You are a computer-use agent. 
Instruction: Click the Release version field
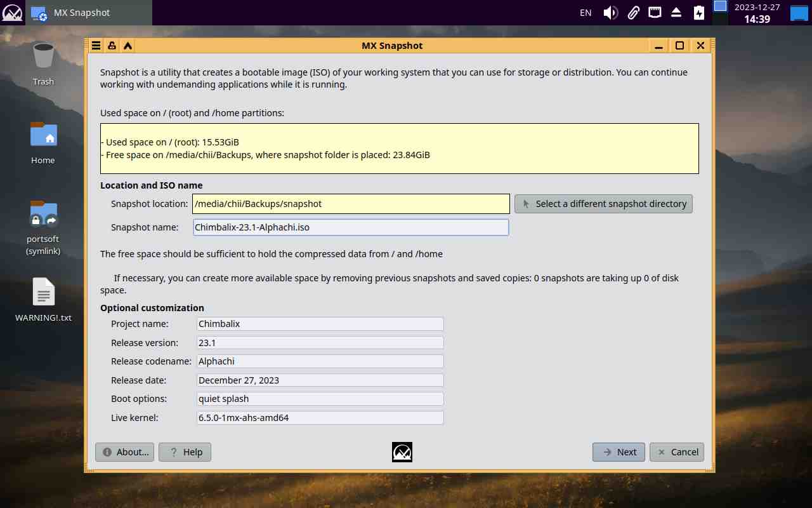tap(320, 342)
